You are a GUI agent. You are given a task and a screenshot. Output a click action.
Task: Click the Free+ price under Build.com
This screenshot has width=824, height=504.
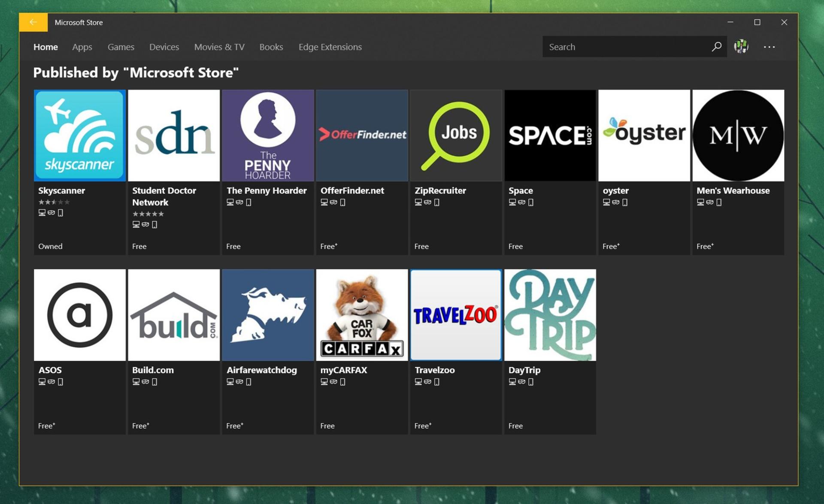141,426
